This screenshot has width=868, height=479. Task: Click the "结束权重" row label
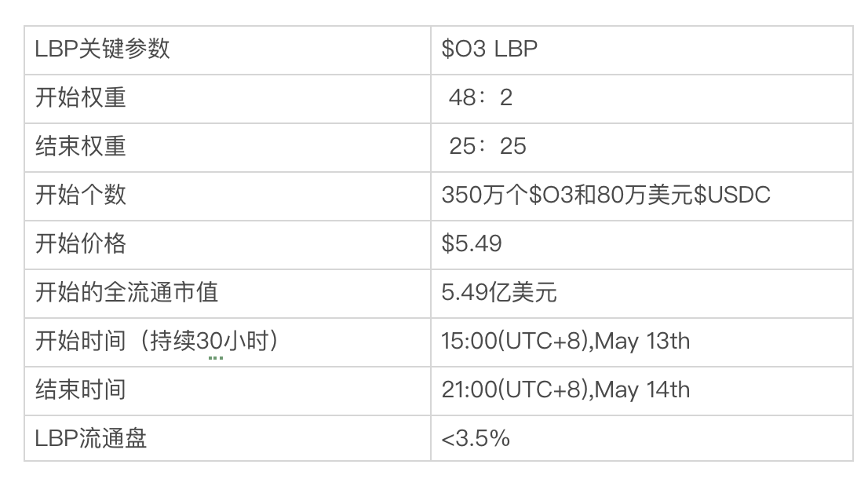coord(80,146)
